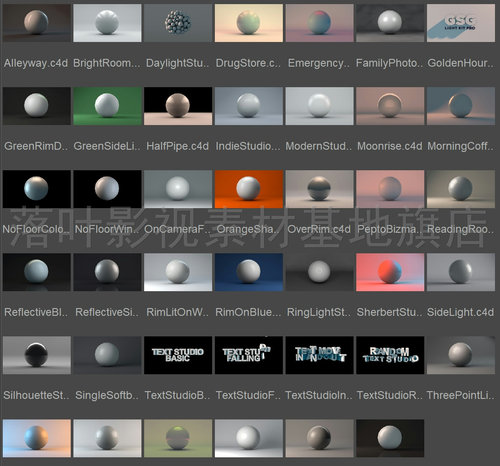The height and width of the screenshot is (466, 500).
Task: Select the SideLight.c4d thumbnail
Action: (461, 272)
